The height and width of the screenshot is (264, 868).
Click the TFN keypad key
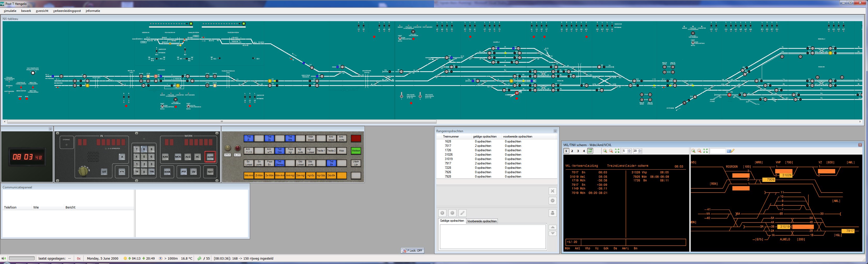pyautogui.click(x=152, y=172)
